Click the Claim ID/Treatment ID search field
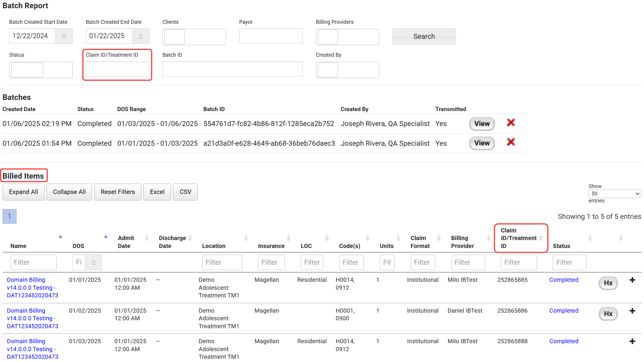The height and width of the screenshot is (362, 644). (117, 69)
